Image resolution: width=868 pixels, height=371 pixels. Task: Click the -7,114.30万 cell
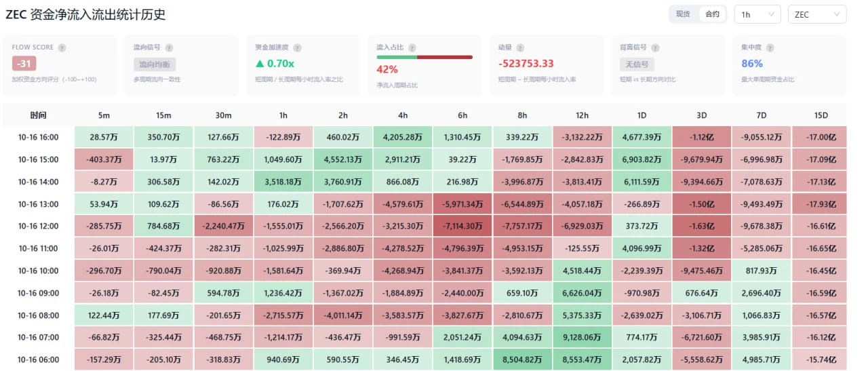pos(462,227)
